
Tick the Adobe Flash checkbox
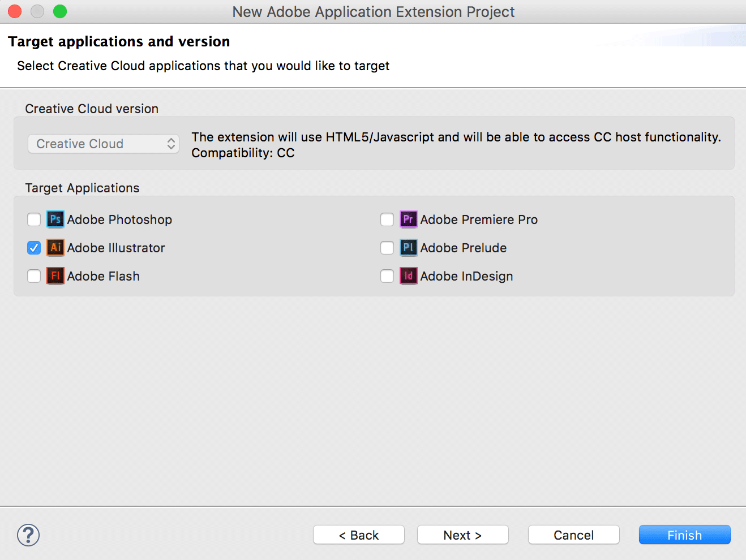click(34, 276)
